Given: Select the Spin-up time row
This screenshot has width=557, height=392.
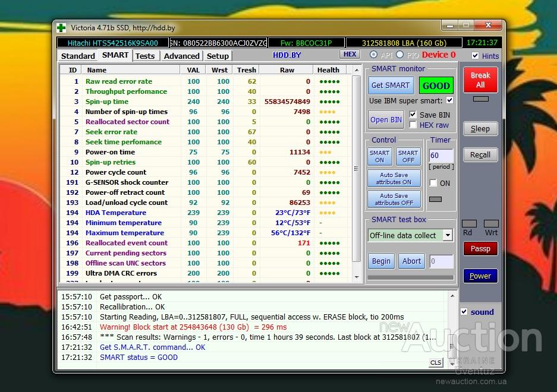Looking at the screenshot, I should point(206,102).
